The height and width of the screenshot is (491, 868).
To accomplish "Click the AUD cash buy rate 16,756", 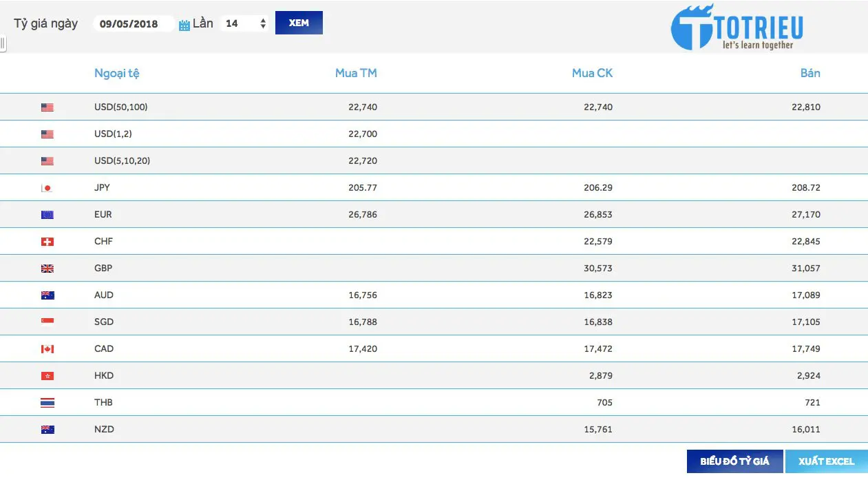I will tap(363, 295).
